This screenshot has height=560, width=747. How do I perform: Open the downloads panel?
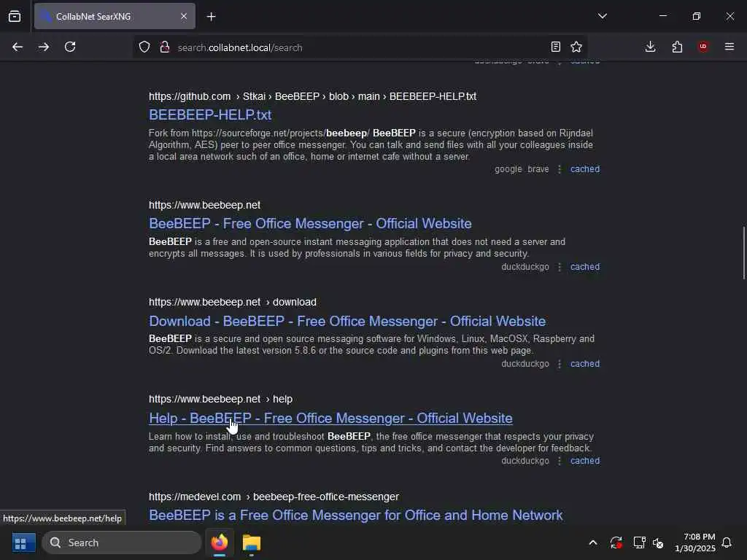(x=650, y=47)
